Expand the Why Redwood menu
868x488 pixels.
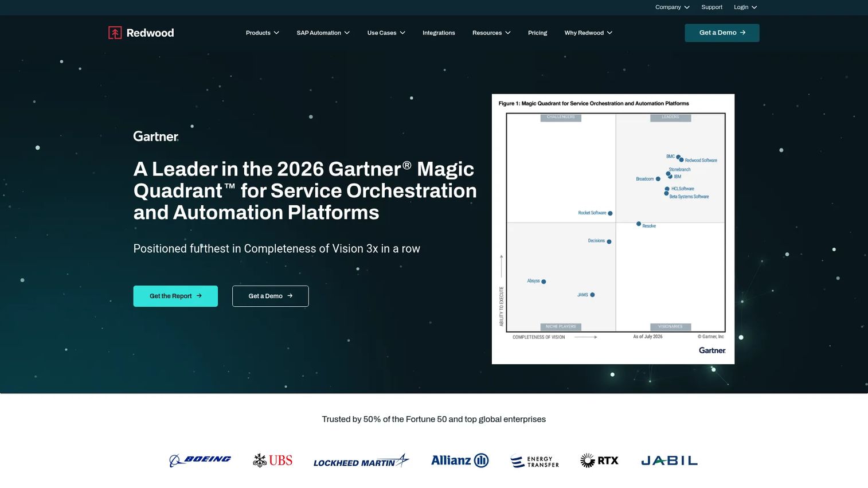(588, 33)
